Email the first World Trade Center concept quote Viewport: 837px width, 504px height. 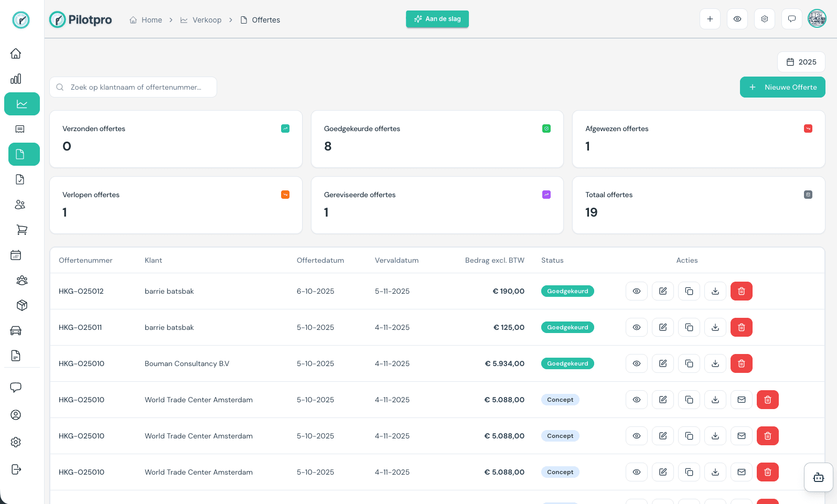click(x=741, y=400)
